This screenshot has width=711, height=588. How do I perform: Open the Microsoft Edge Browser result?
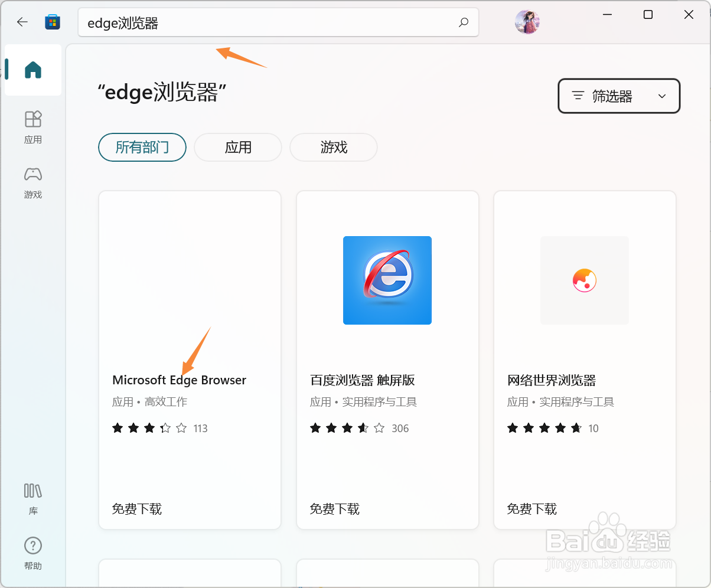pos(190,360)
